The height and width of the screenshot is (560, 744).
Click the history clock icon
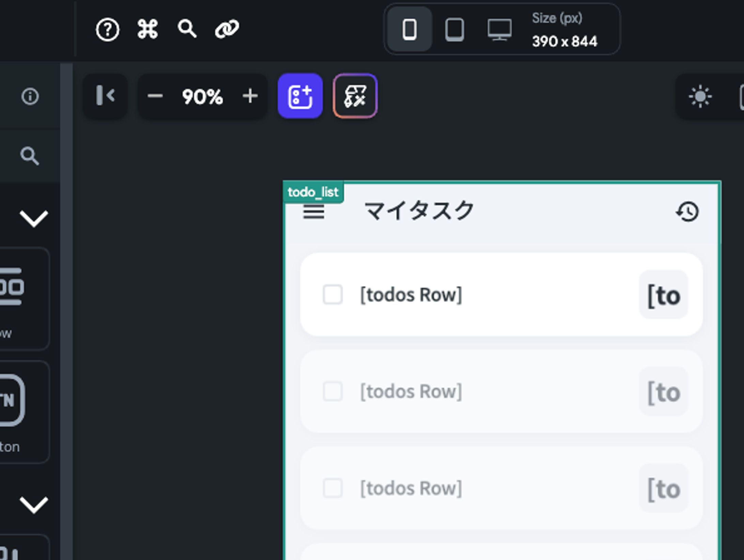(687, 212)
